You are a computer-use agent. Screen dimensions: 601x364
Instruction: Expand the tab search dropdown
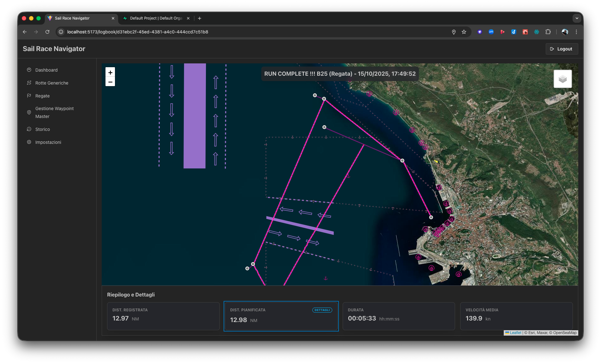point(577,18)
